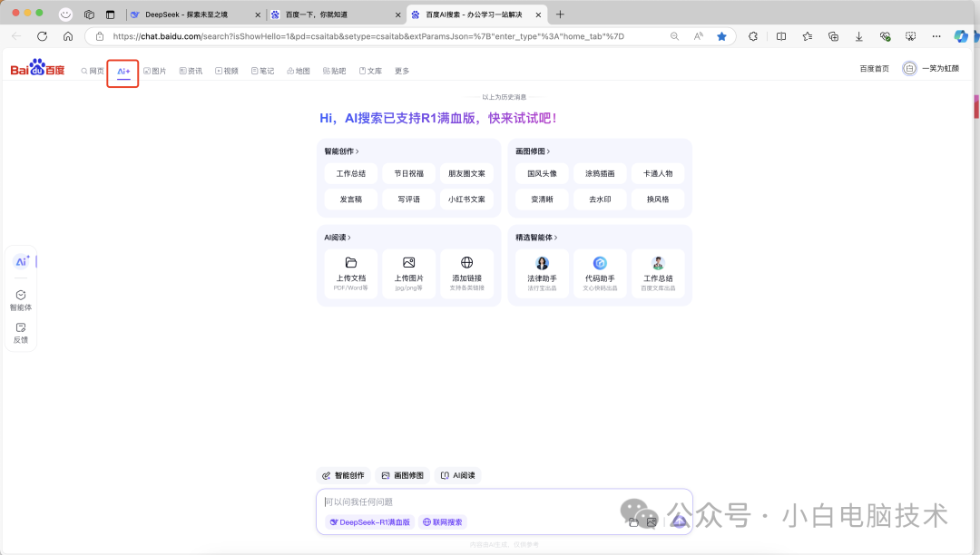Image resolution: width=980 pixels, height=555 pixels.
Task: Click 节日祝福 chip
Action: pos(408,173)
